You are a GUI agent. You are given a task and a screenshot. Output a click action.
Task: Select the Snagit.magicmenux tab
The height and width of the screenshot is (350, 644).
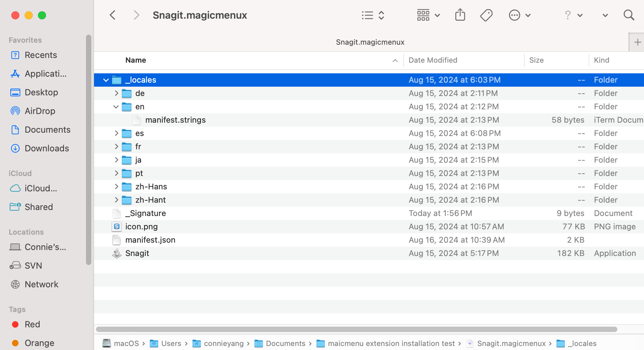click(370, 42)
